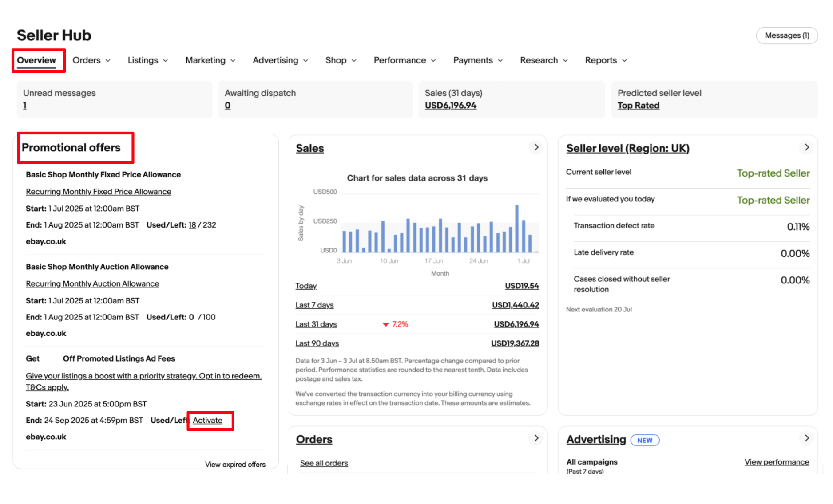
Task: Click 'Basic Shop Monthly Fixed Price Allowance' title
Action: click(103, 175)
